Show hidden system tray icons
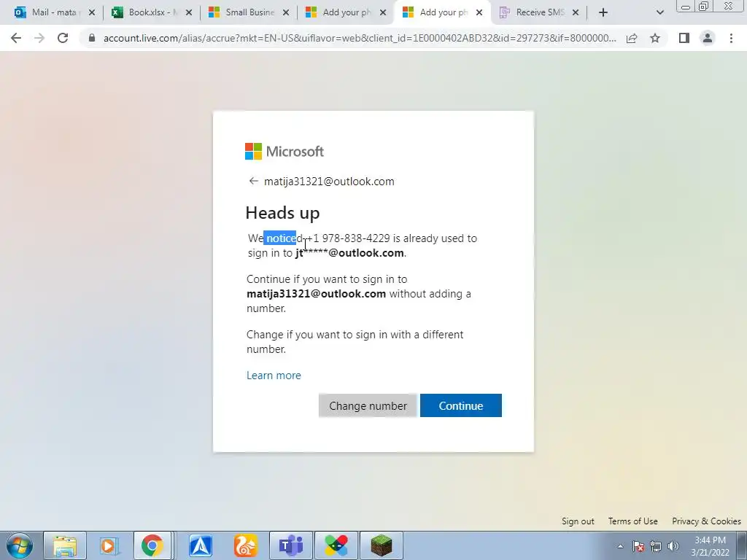This screenshot has width=747, height=560. pyautogui.click(x=620, y=546)
